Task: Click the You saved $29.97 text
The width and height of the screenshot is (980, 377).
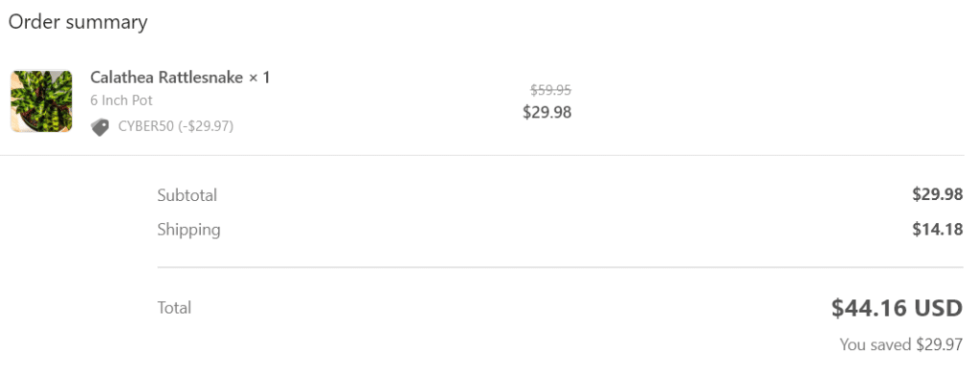Action: click(901, 344)
